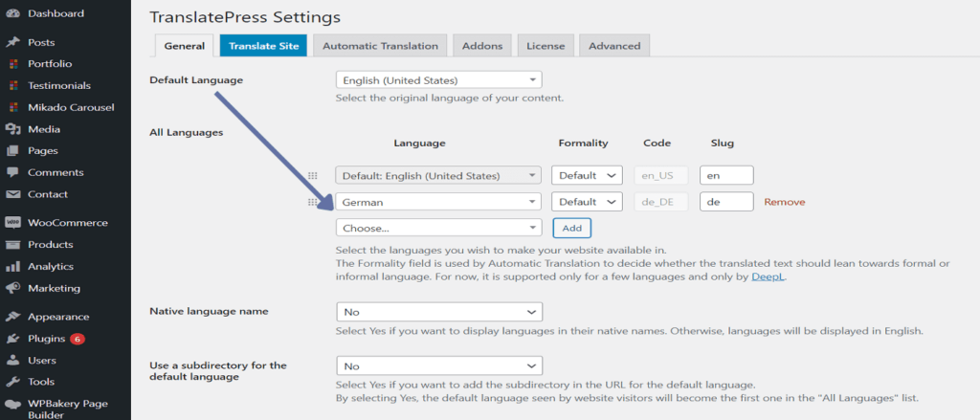Open Formality dropdown for German row
This screenshot has height=420, width=980.
pyautogui.click(x=587, y=202)
